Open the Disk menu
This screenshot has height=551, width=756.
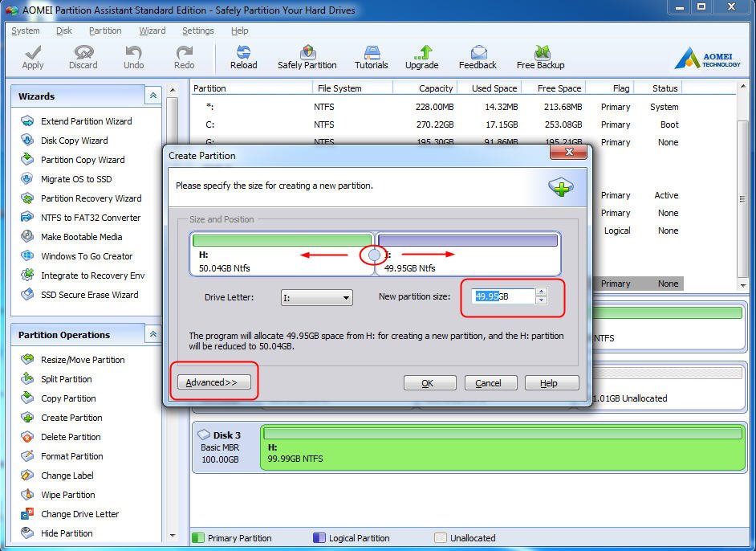pyautogui.click(x=63, y=31)
